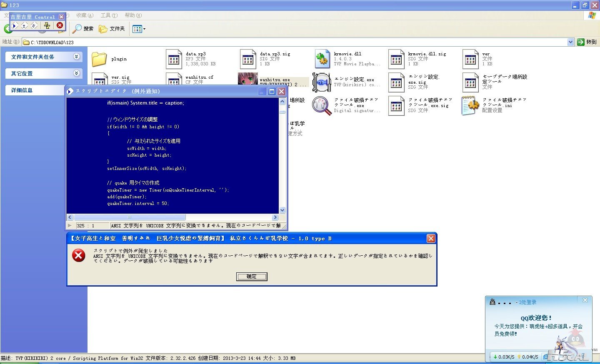Select the ファイル破損チェックツール.exe magnifier icon

322,106
